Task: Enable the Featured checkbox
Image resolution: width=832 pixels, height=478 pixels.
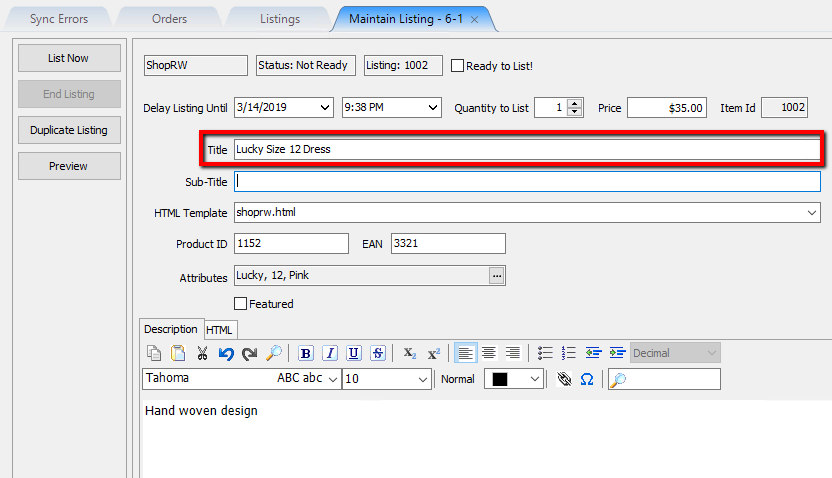Action: pos(240,303)
